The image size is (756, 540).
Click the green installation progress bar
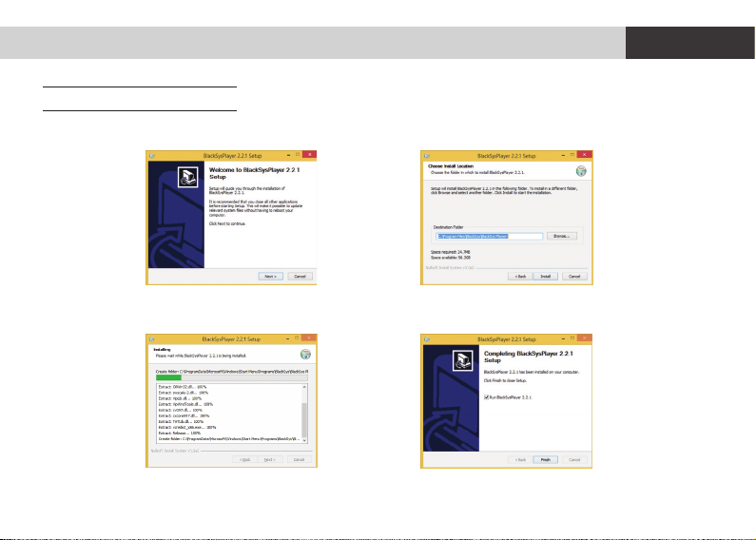[x=168, y=377]
